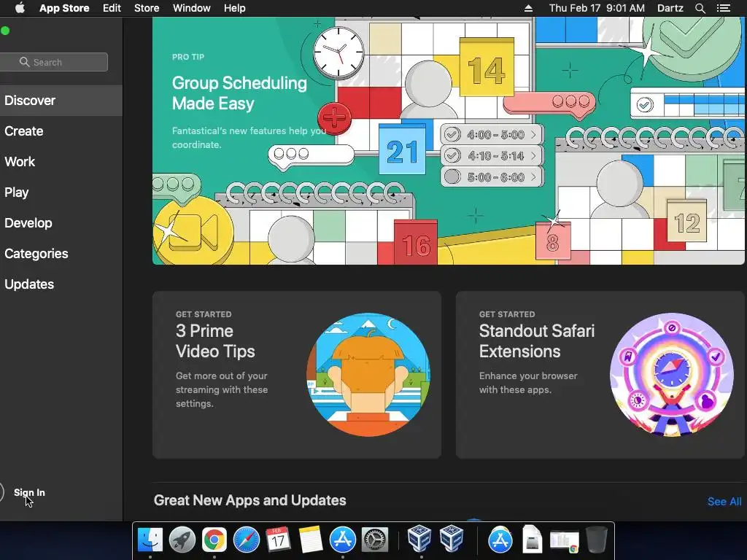
Task: Open the 3 Prime Video Tips card
Action: tap(297, 375)
